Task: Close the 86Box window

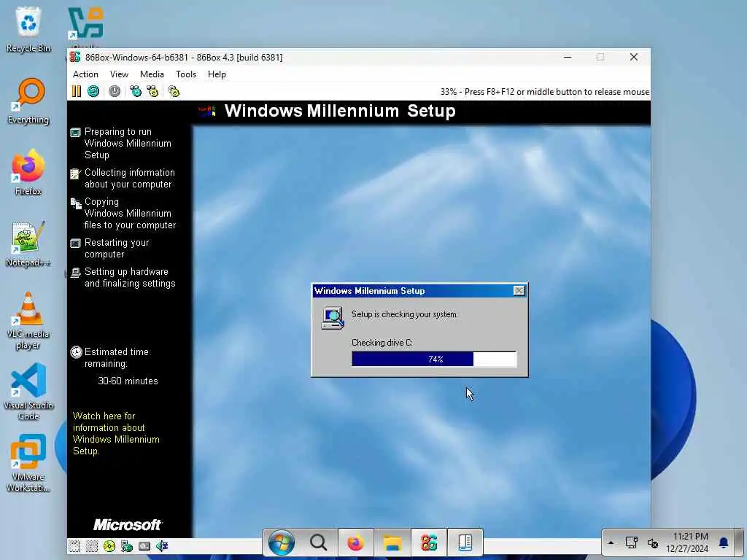Action: pos(634,57)
